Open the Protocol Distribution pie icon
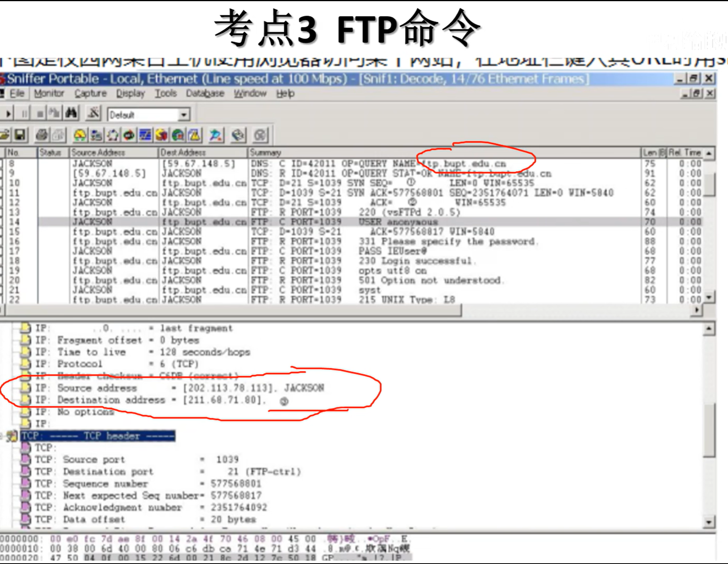 [x=162, y=135]
